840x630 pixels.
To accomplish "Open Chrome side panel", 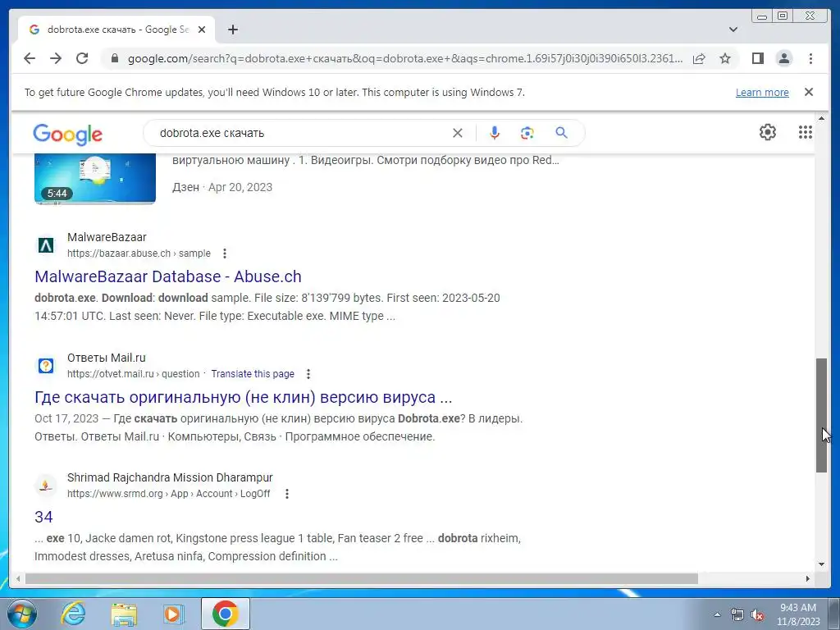I will click(x=757, y=58).
